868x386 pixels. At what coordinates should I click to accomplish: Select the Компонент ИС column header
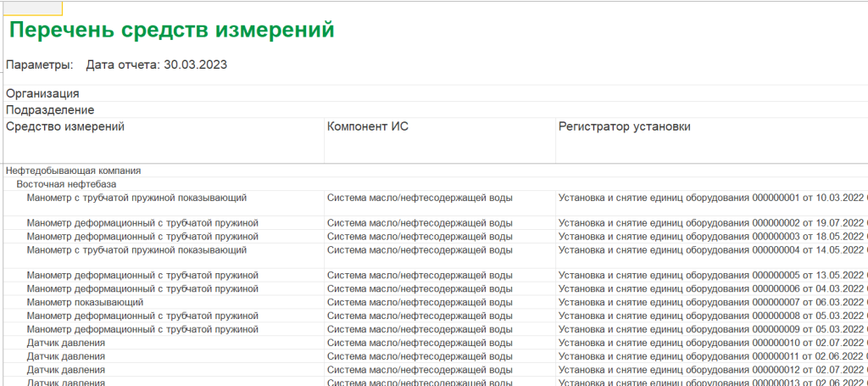pos(369,126)
